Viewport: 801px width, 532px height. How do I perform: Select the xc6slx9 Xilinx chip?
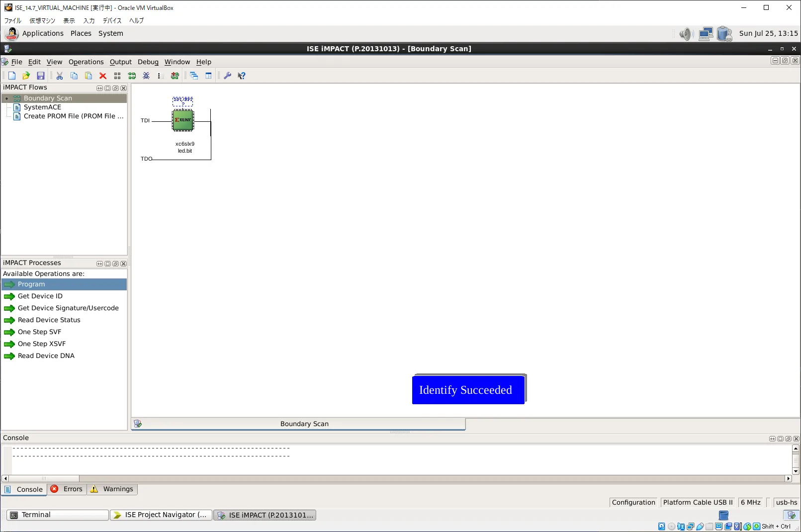pos(183,120)
